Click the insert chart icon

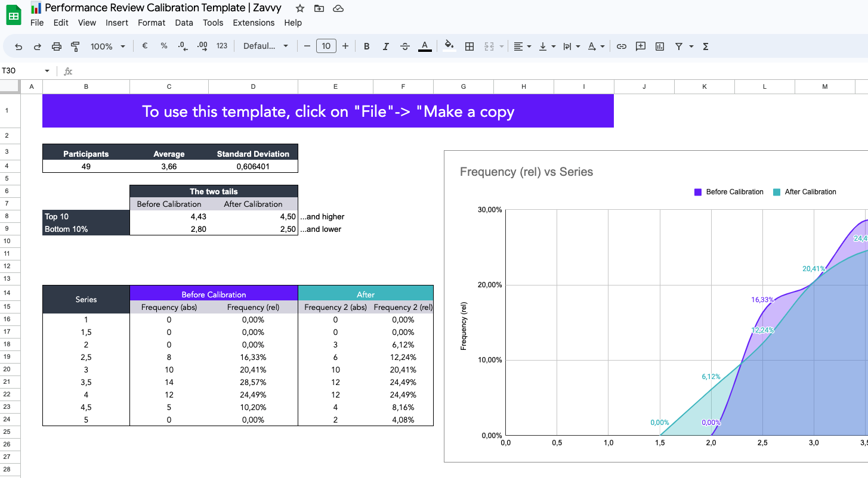tap(660, 46)
